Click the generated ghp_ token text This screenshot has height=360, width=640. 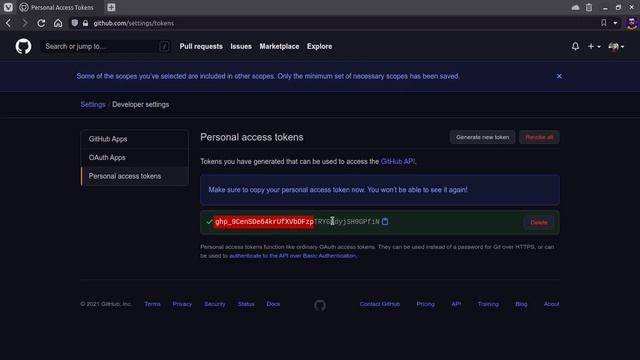(x=297, y=222)
